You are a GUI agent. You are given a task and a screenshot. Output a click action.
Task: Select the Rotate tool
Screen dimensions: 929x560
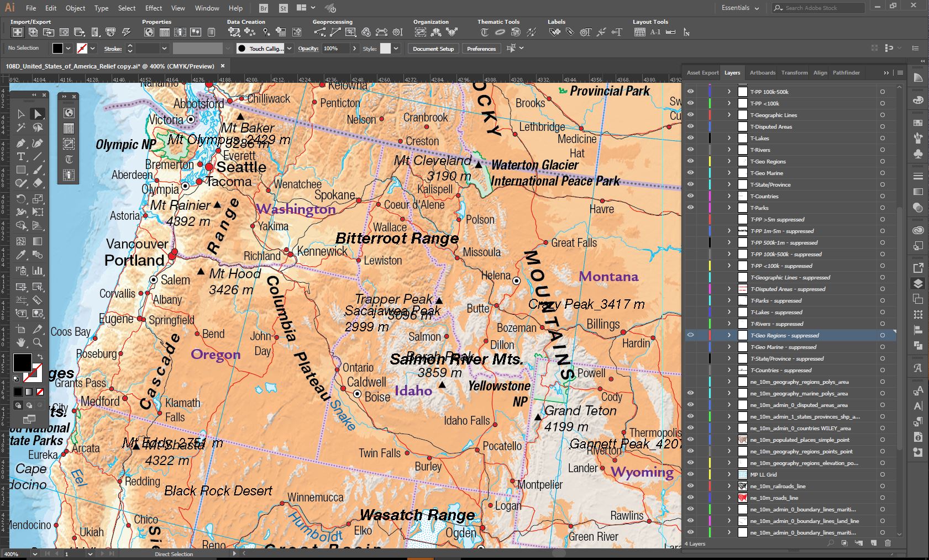[x=21, y=199]
